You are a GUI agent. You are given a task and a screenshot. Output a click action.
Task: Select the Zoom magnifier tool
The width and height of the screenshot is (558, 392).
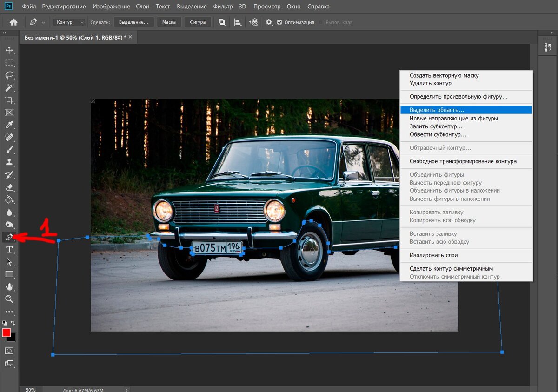pyautogui.click(x=9, y=299)
